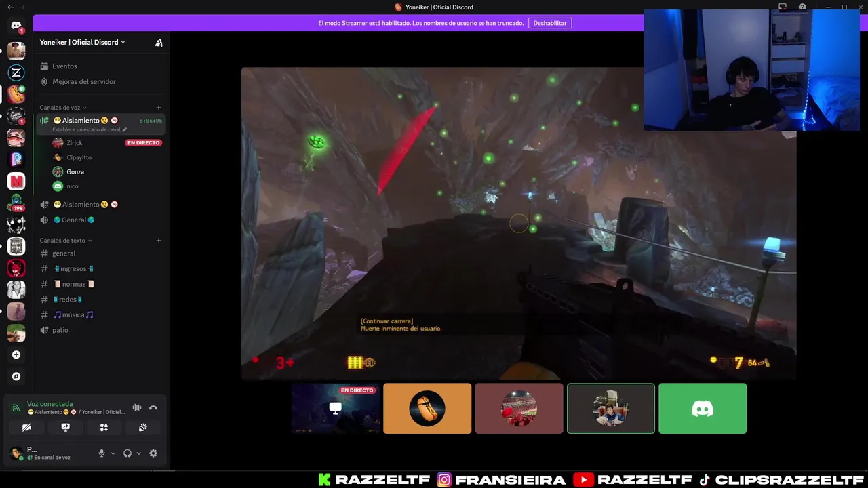
Task: Create a text channel with plus icon
Action: 159,241
